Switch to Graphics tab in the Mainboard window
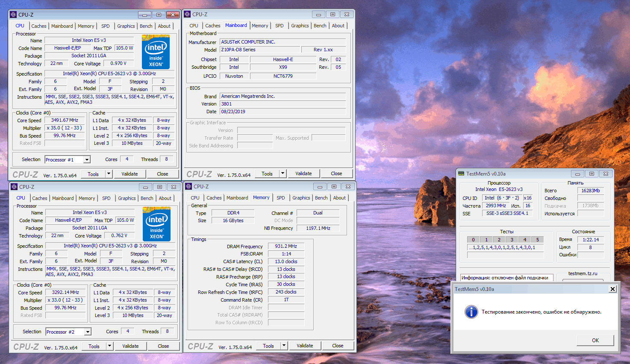630x364 pixels. click(300, 26)
